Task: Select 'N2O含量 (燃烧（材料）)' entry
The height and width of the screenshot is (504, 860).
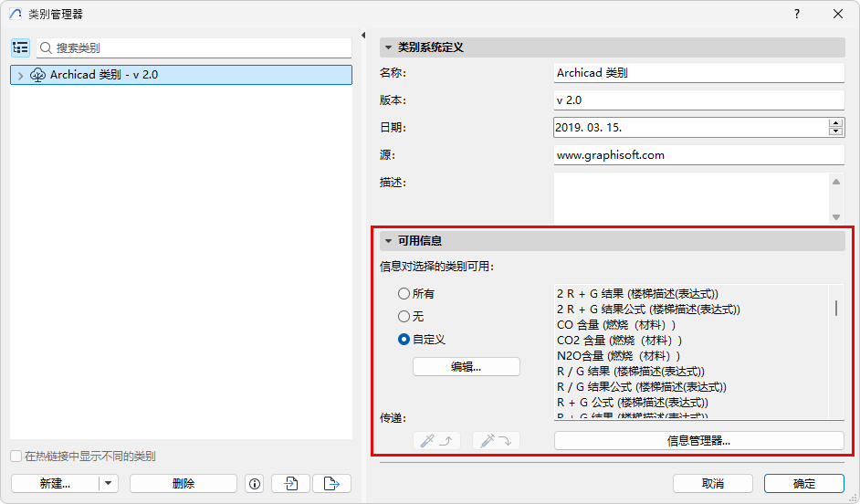Action: (x=619, y=355)
